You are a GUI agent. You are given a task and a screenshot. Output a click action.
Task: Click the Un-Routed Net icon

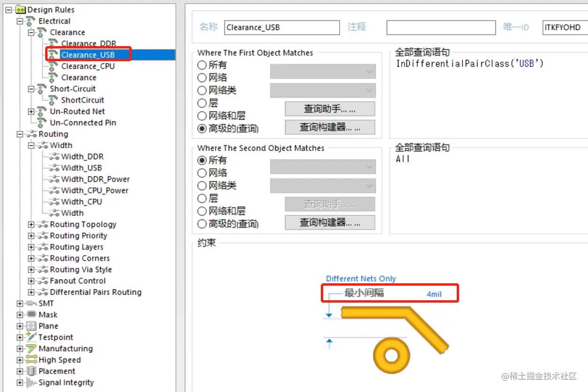pos(43,111)
